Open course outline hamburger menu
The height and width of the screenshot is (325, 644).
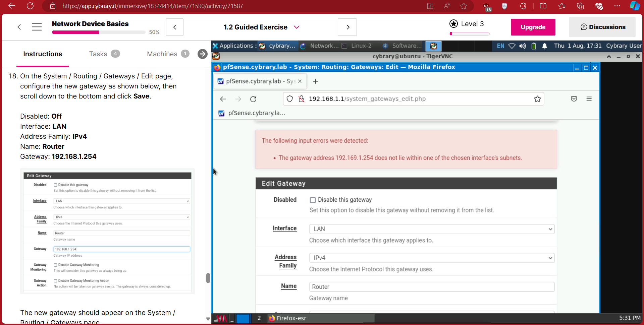click(x=37, y=27)
